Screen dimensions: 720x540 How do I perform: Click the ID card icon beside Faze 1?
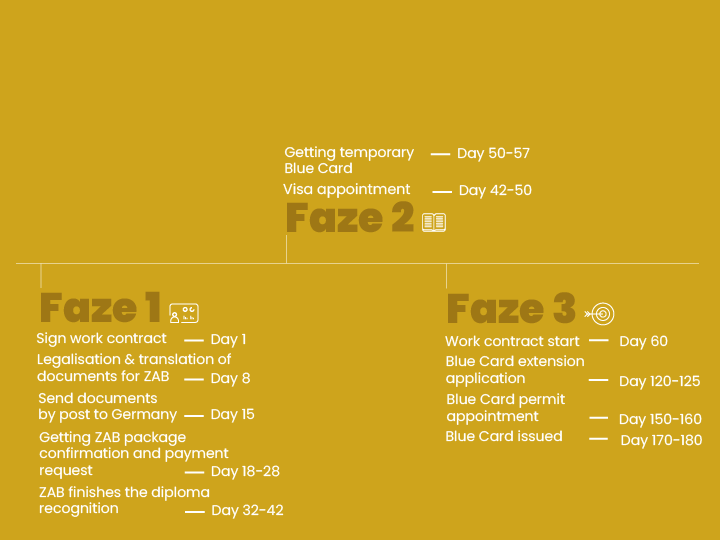point(184,313)
